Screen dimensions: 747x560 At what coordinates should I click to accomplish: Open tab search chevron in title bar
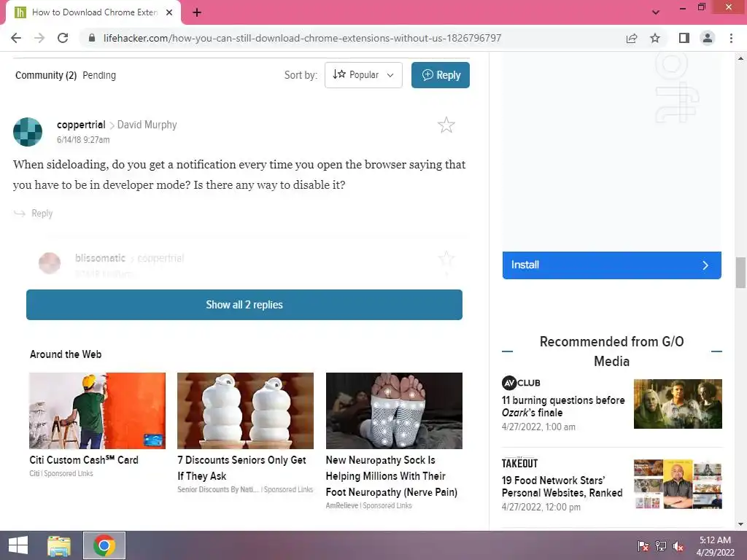pos(656,12)
